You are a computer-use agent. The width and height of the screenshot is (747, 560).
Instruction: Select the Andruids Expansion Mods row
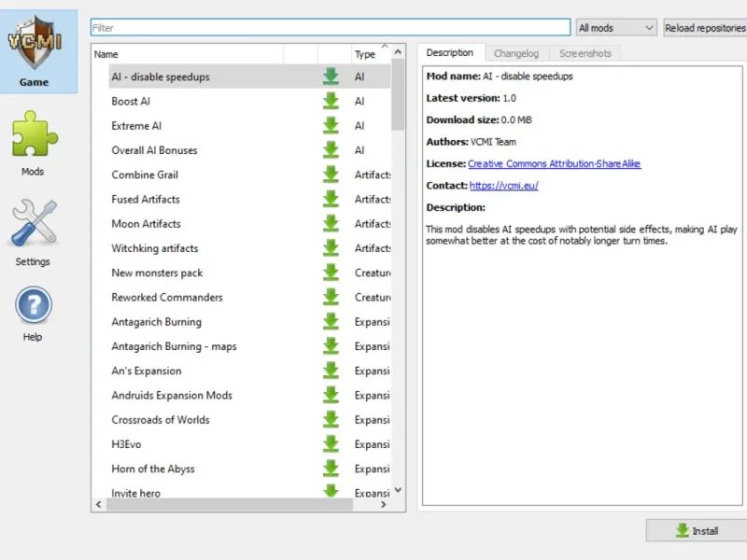(249, 395)
